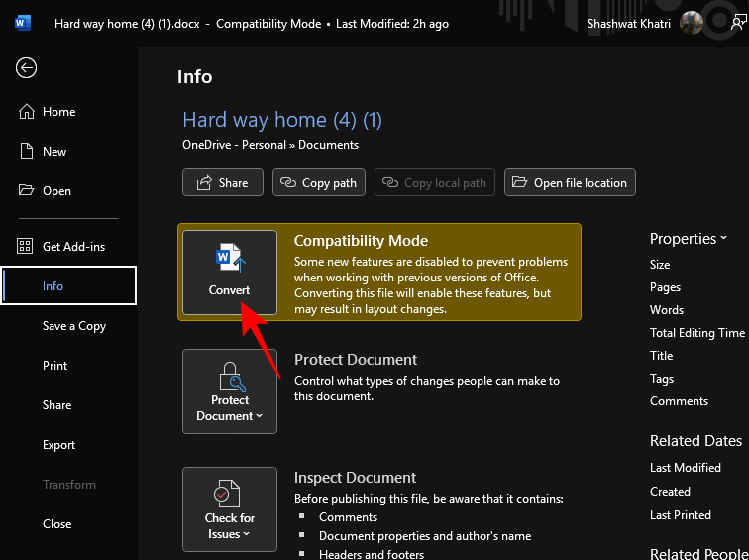Open Get Add-ins from sidebar

(72, 247)
